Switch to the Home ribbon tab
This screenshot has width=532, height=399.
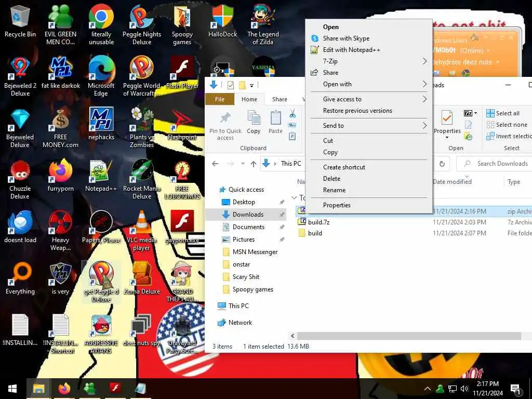click(x=249, y=99)
